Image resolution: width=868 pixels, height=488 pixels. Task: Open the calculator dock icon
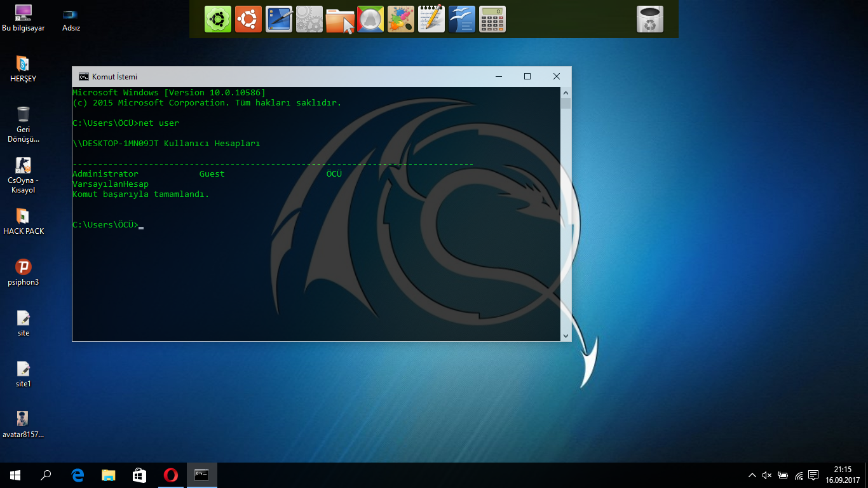click(x=492, y=19)
